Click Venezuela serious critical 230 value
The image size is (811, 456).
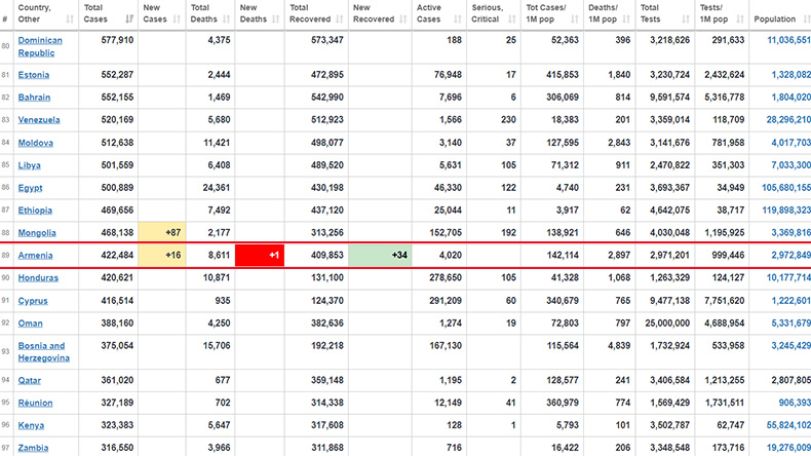point(508,120)
